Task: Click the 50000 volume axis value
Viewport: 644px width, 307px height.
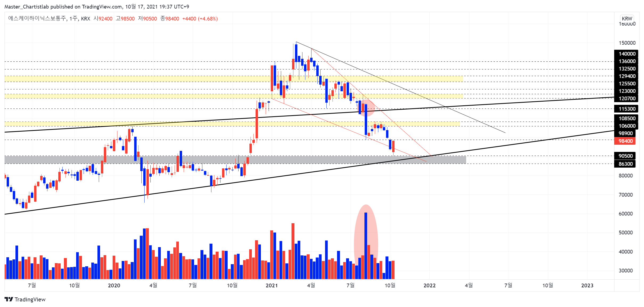Action: (x=626, y=233)
